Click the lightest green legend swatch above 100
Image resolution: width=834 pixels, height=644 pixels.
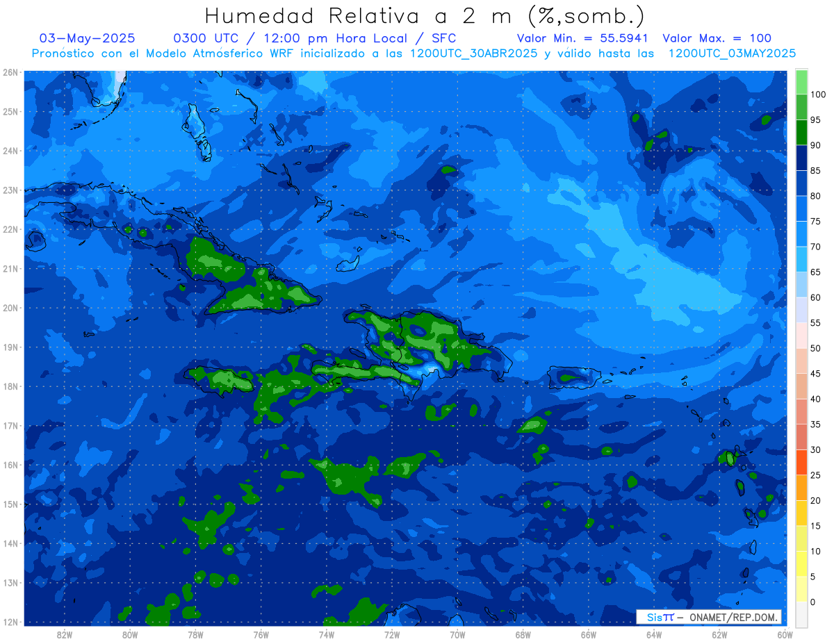801,82
